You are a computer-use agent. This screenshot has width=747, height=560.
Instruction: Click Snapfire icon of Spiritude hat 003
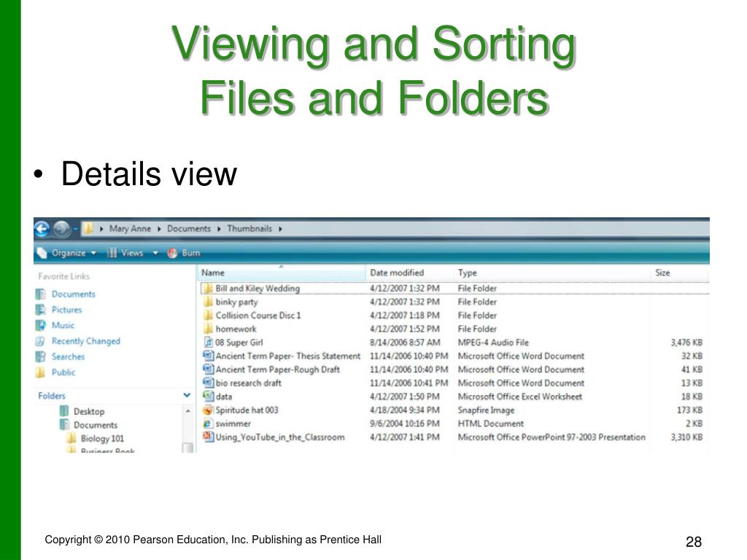(x=208, y=410)
